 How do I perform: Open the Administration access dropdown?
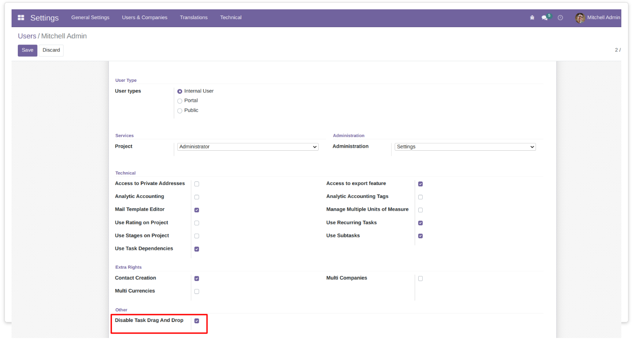tap(465, 147)
